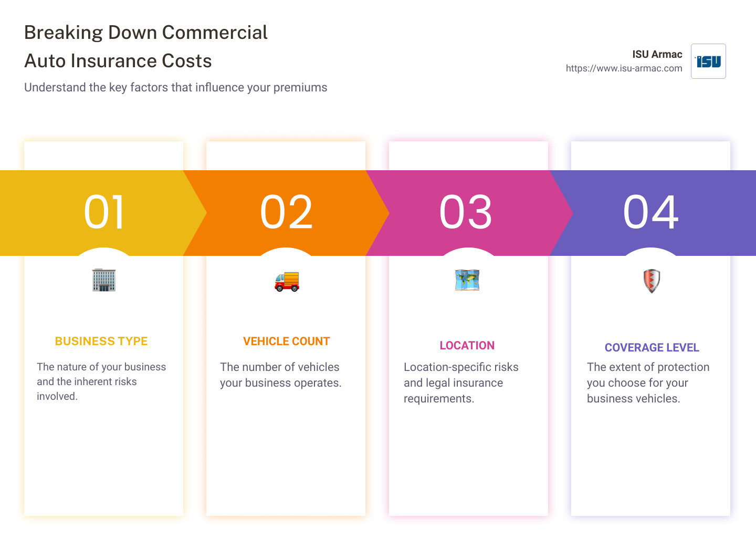Select the COVERAGE LEVEL heading
Image resolution: width=756 pixels, height=538 pixels.
point(652,347)
